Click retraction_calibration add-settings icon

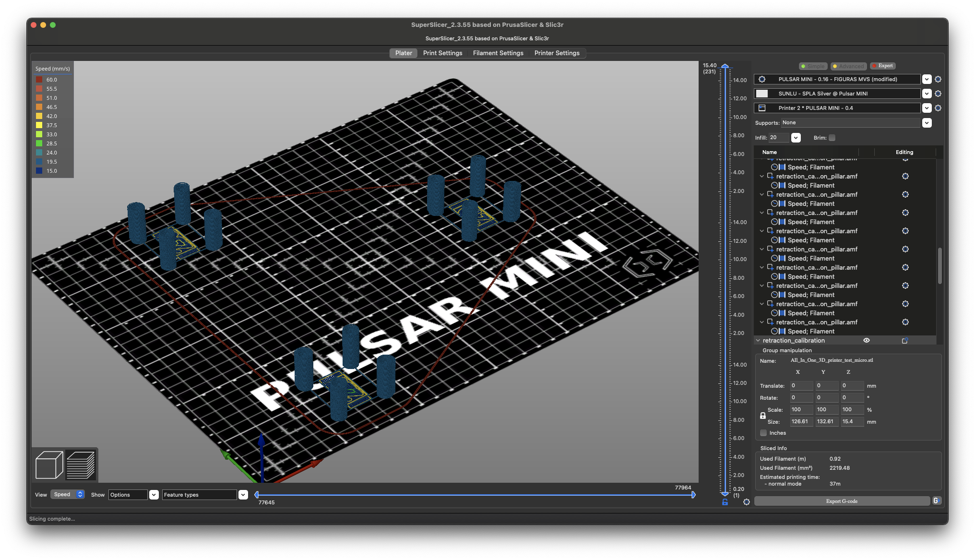pos(905,341)
